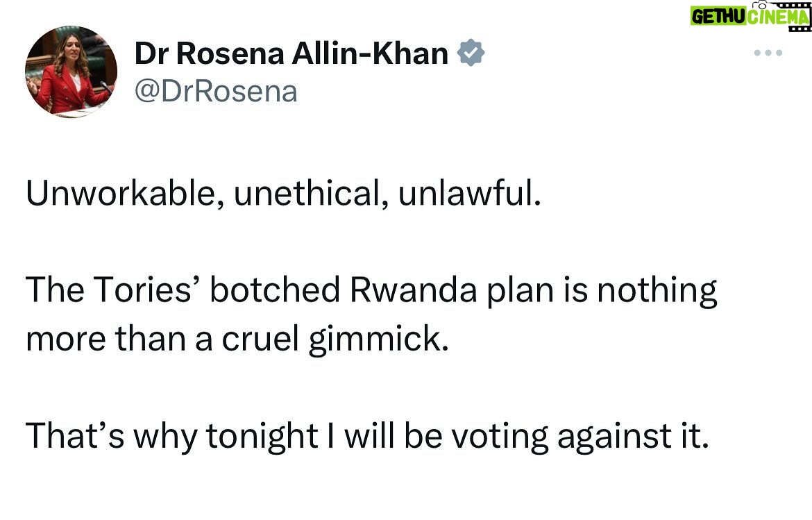Click the sentence 'That's why tonight I will be voting against it.'
Image resolution: width=812 pixels, height=520 pixels.
[x=367, y=435]
